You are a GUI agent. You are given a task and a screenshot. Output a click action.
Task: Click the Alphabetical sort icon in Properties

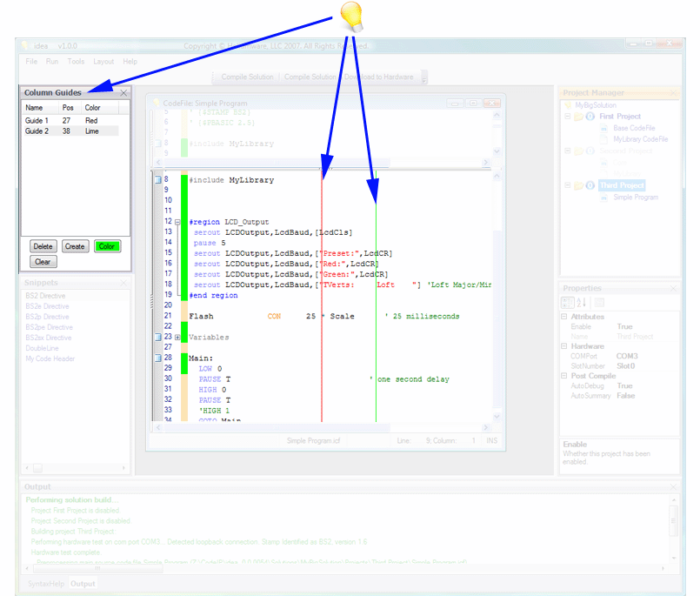pos(581,302)
